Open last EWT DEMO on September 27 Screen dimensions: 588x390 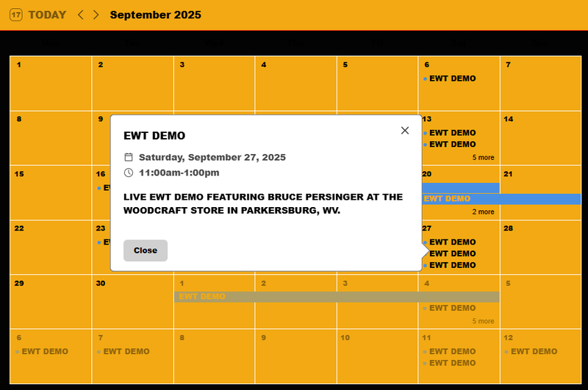452,265
